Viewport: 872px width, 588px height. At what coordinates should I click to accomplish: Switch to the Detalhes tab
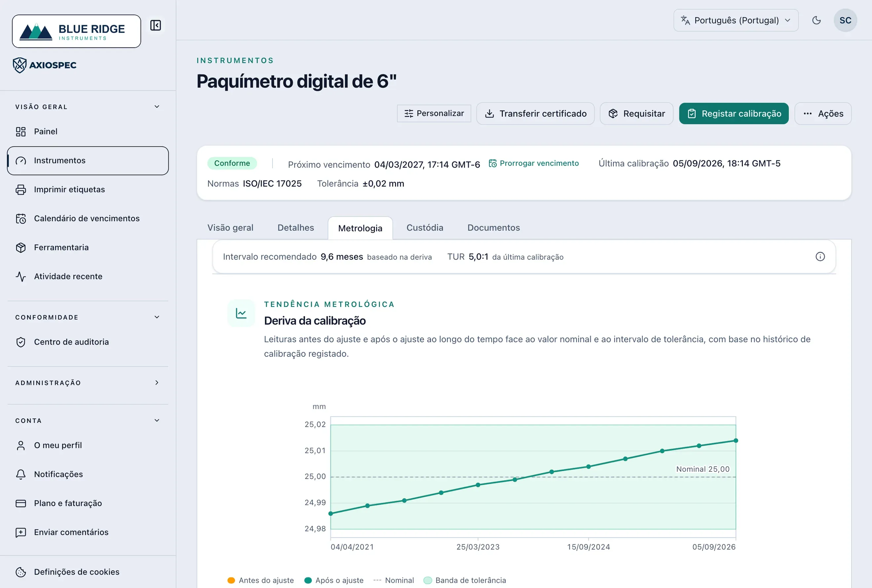click(295, 228)
